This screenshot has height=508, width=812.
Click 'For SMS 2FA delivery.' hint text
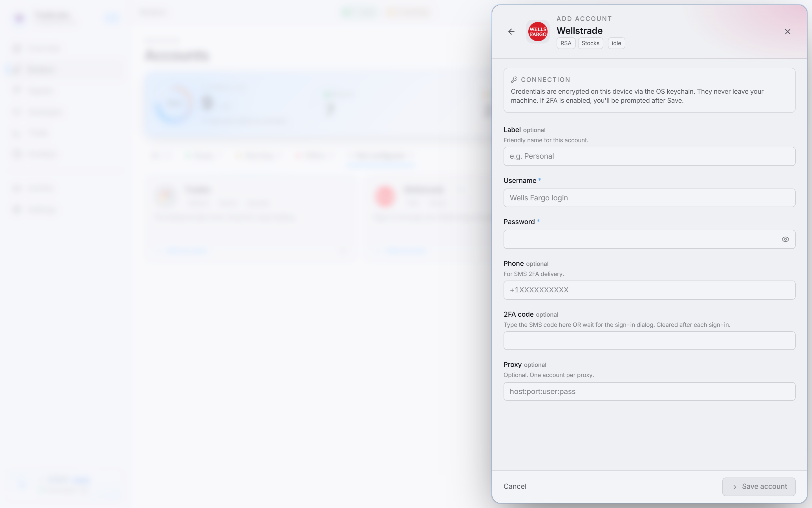point(533,274)
